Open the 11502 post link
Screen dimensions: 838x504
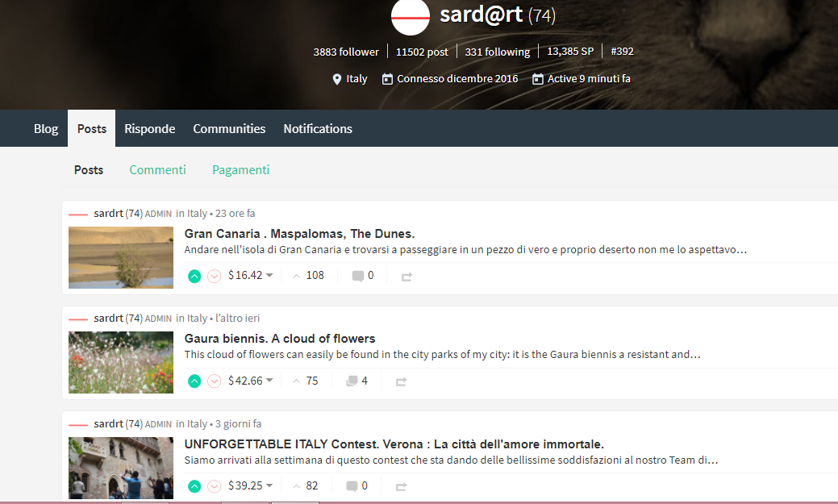click(x=422, y=52)
